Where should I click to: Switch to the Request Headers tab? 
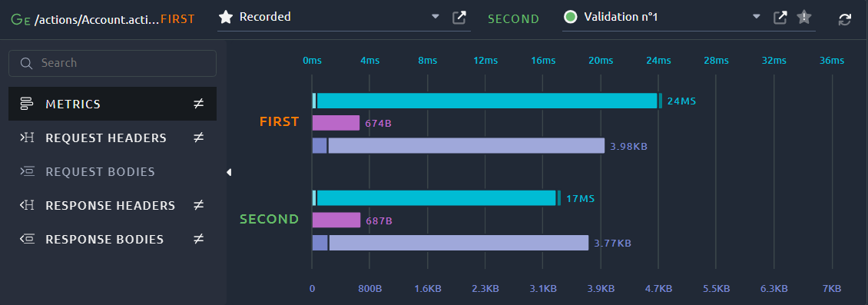point(112,138)
